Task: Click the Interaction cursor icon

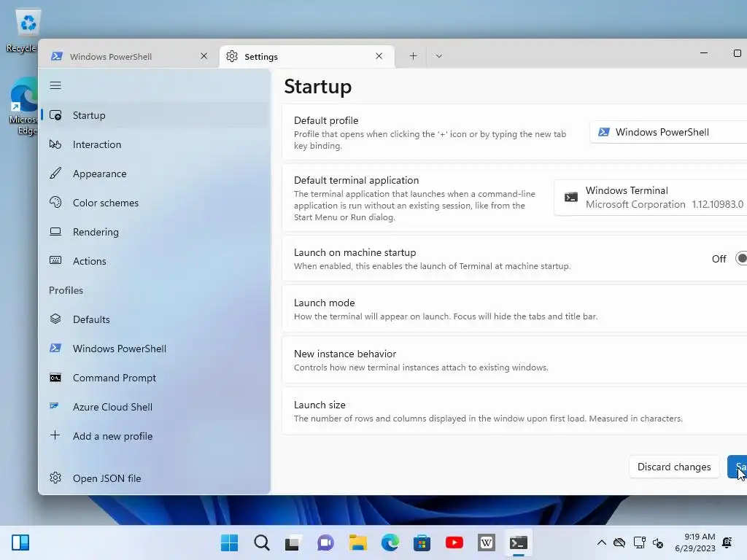Action: (x=55, y=144)
